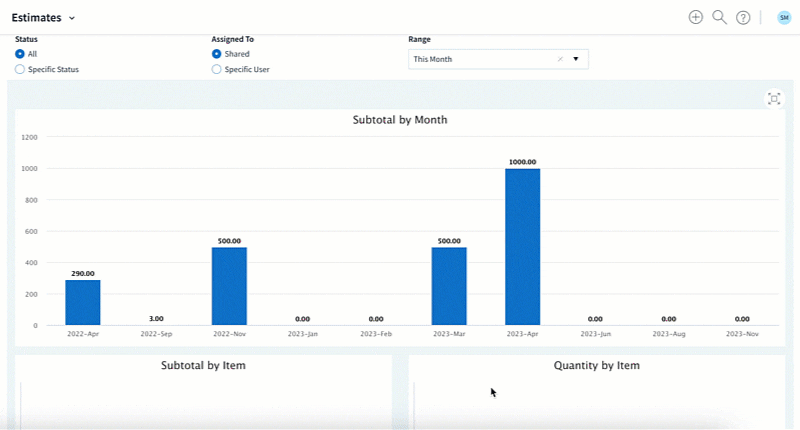Click the 2022-Sep axis label

156,334
